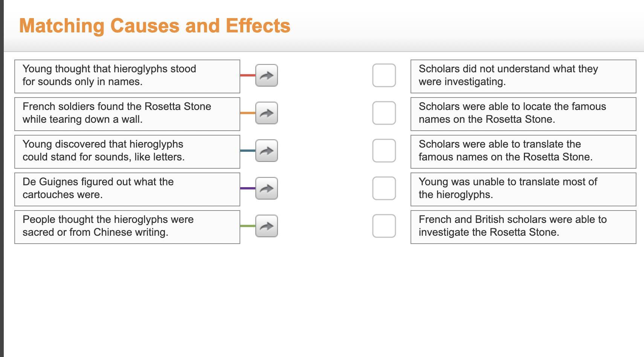Check box beside 'Scholars did not understand'
644x357 pixels.
click(384, 75)
